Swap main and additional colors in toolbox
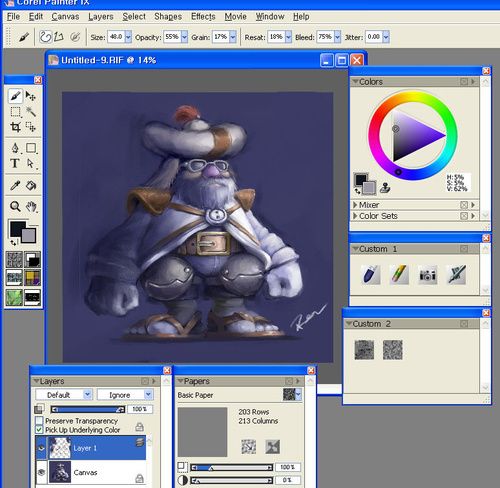 (x=13, y=242)
